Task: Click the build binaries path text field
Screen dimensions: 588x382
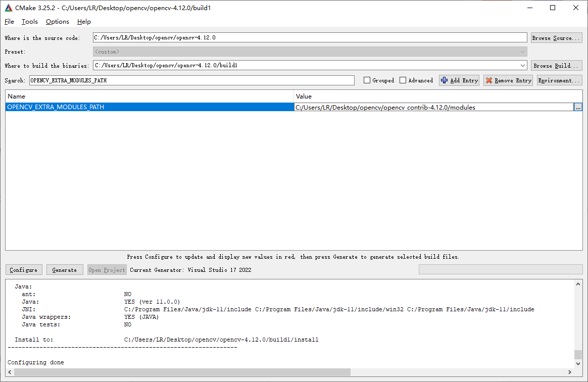Action: click(x=306, y=65)
